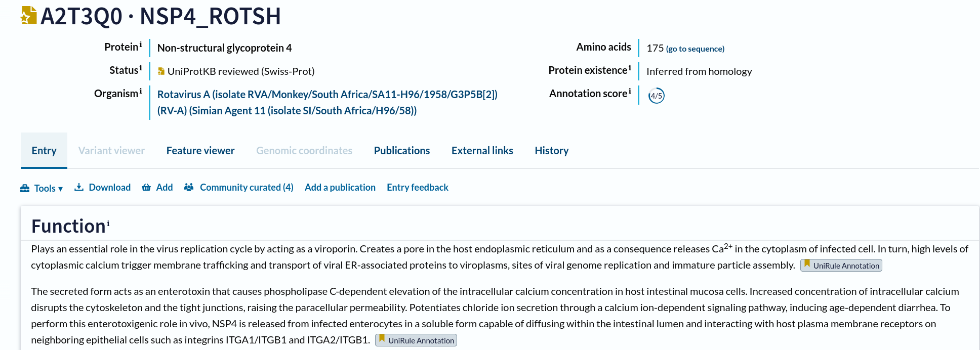Click the Tools toolbox icon
This screenshot has width=980, height=350.
pos(25,188)
